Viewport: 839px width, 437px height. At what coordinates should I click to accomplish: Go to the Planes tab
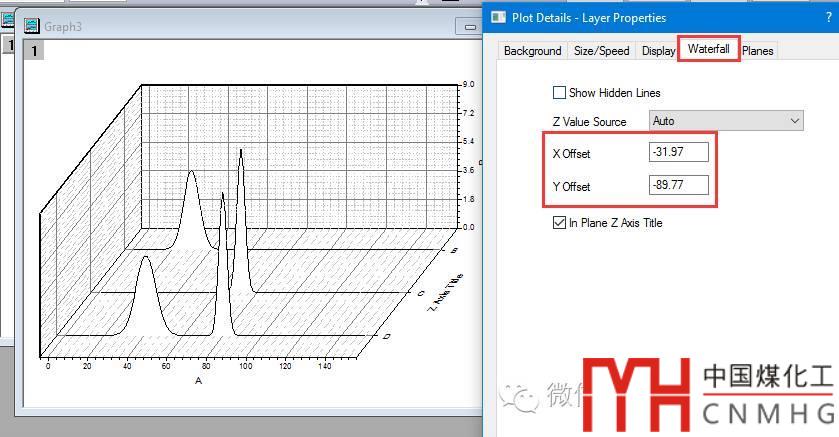(758, 51)
